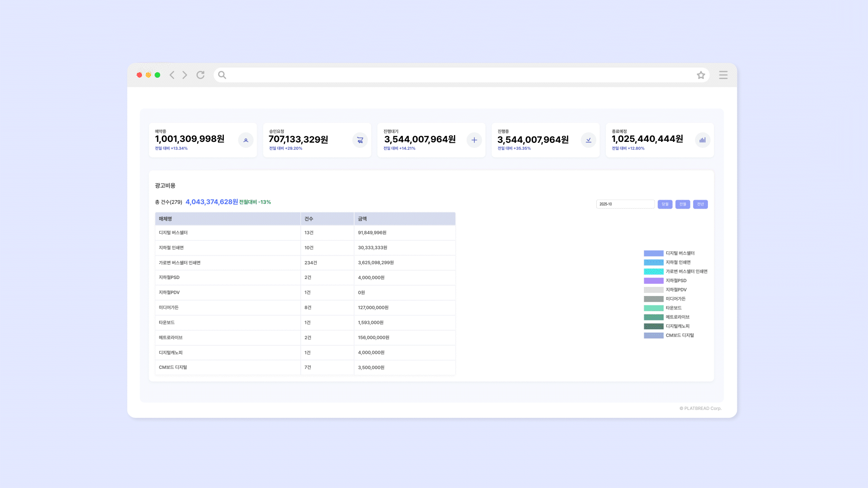Click the download icon on 진행중 card
868x488 pixels.
tap(588, 140)
